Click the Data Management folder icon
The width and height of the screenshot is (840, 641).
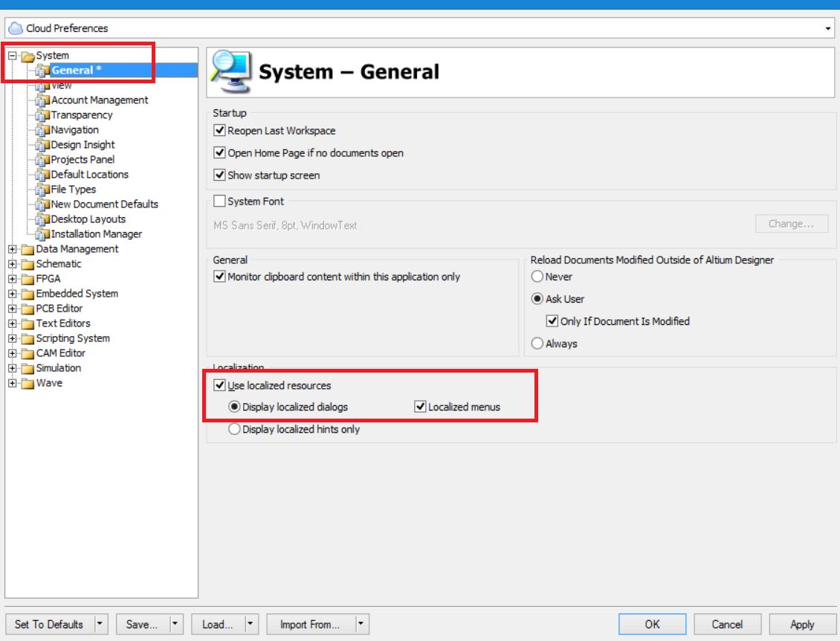pyautogui.click(x=28, y=250)
